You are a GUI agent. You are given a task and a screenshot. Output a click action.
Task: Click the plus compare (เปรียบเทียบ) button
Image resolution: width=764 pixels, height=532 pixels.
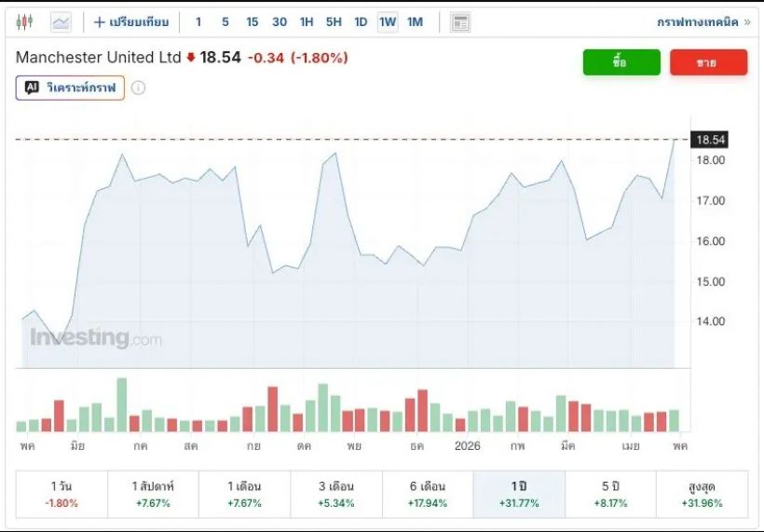point(131,22)
